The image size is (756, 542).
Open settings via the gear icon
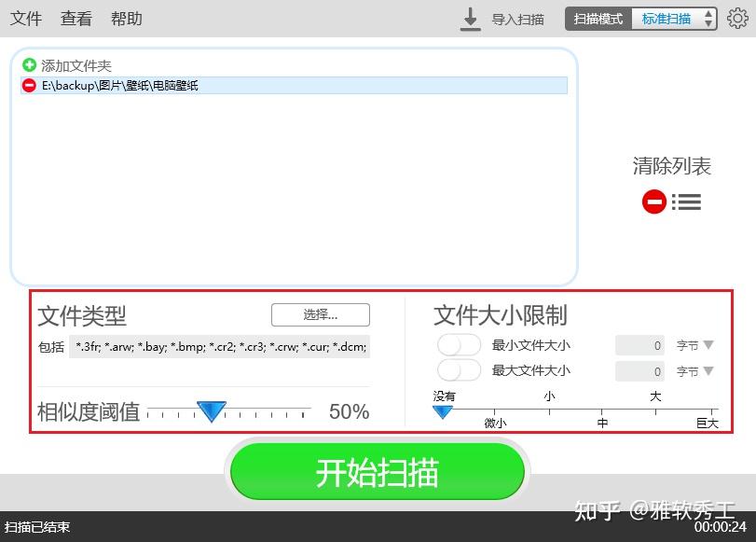pos(737,19)
